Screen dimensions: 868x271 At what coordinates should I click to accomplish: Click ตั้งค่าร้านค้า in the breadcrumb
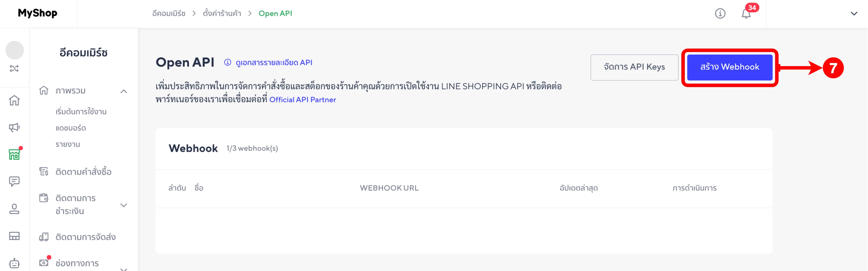[222, 14]
